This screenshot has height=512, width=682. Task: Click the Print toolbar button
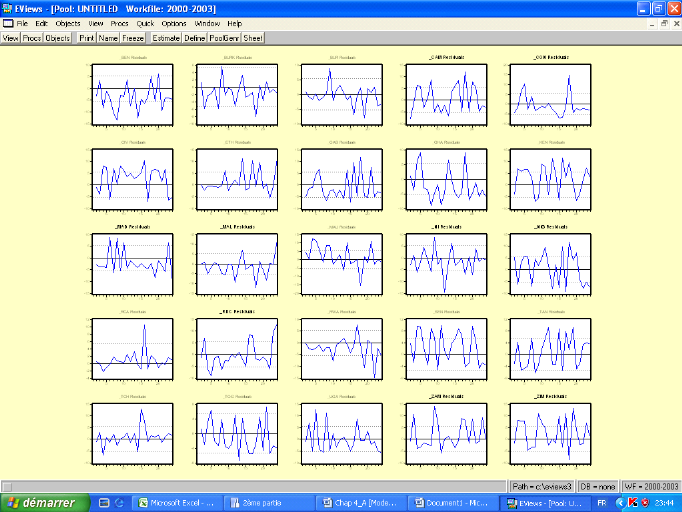click(x=87, y=38)
